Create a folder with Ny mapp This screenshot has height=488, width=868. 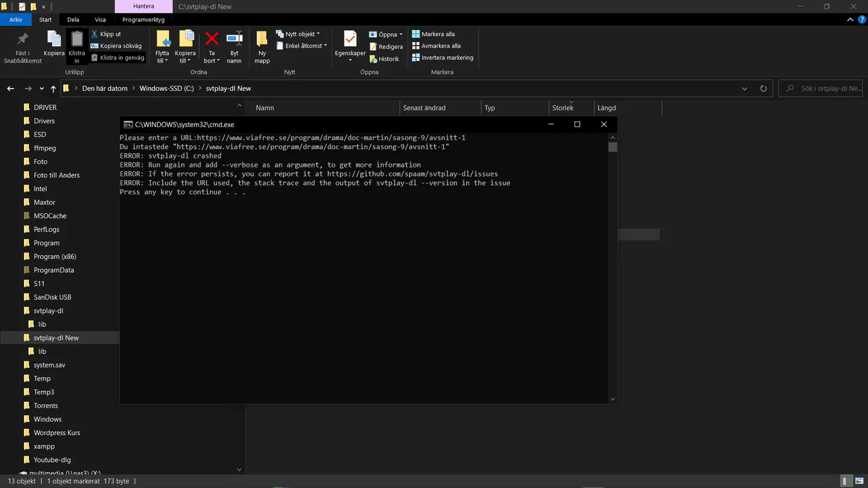262,47
